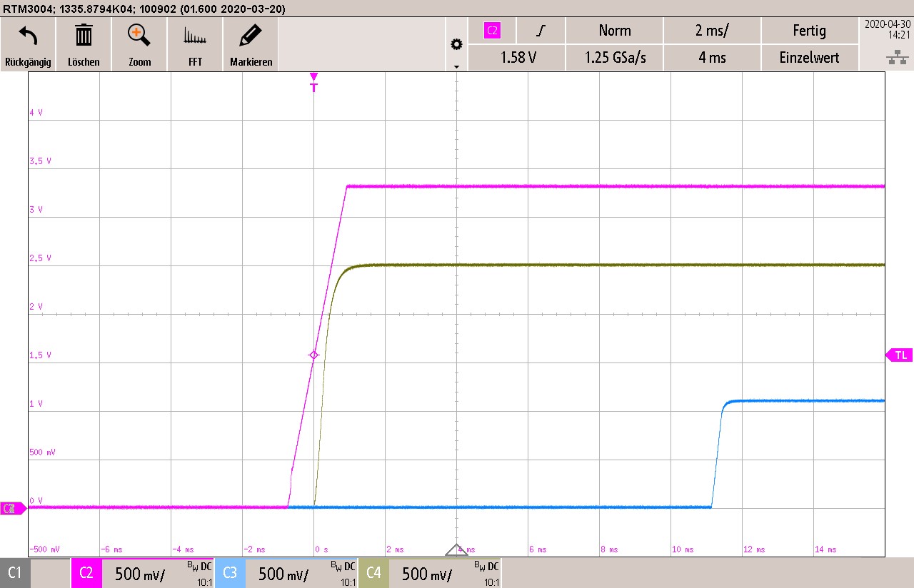Click the network connection icon
The height and width of the screenshot is (588, 914).
[x=897, y=59]
